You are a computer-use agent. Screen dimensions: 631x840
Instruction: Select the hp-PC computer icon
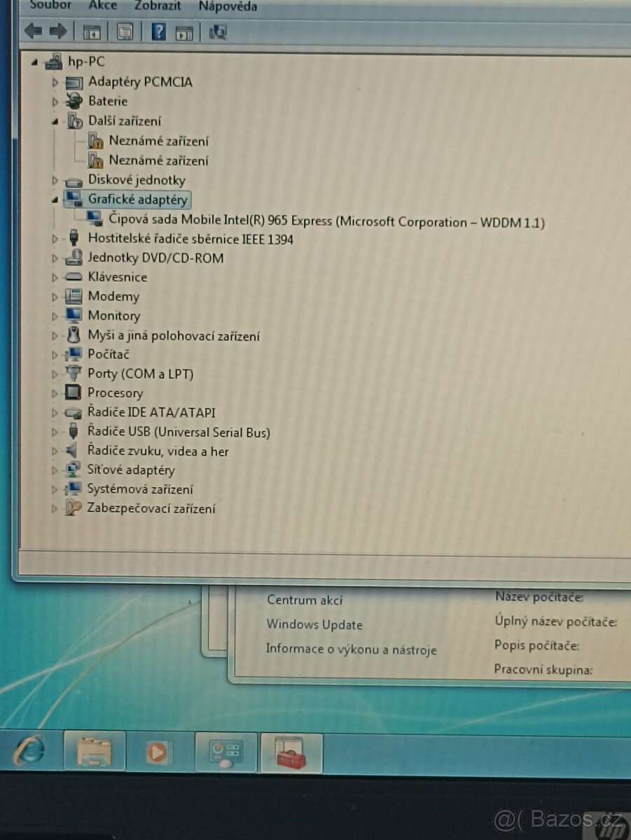(x=53, y=62)
